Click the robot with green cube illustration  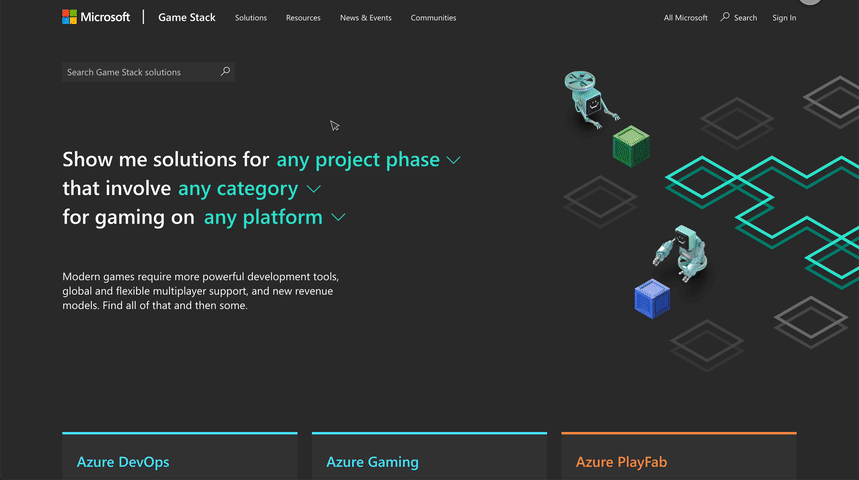click(x=606, y=118)
